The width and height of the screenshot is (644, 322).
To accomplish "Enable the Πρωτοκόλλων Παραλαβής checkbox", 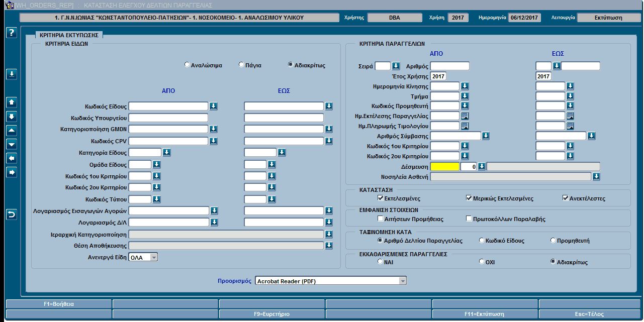I will [469, 219].
